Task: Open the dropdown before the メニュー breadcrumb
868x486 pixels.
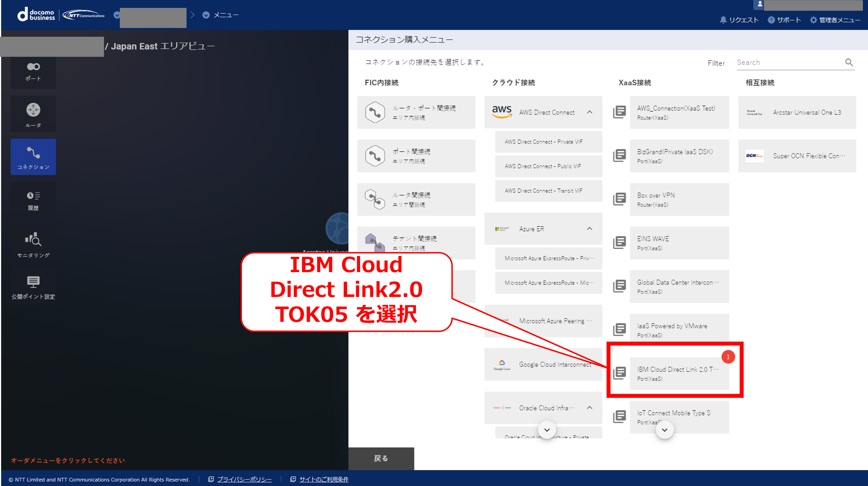Action: click(206, 15)
